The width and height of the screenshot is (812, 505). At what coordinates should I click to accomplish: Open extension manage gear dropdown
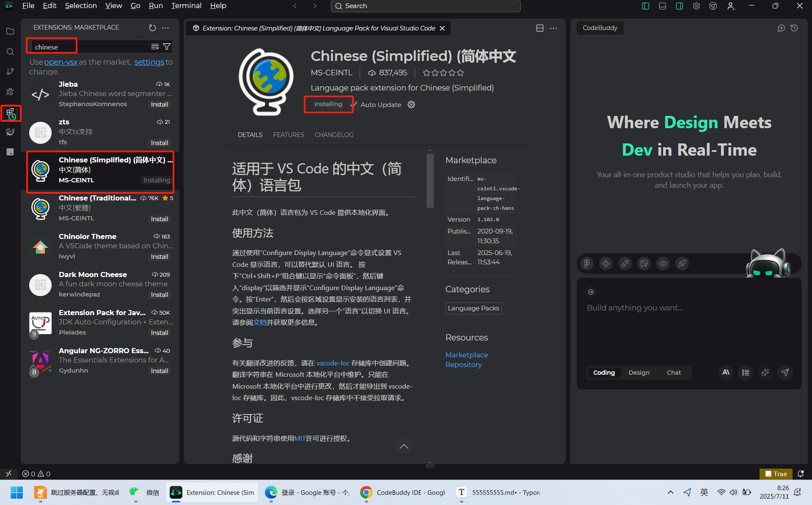(x=411, y=104)
